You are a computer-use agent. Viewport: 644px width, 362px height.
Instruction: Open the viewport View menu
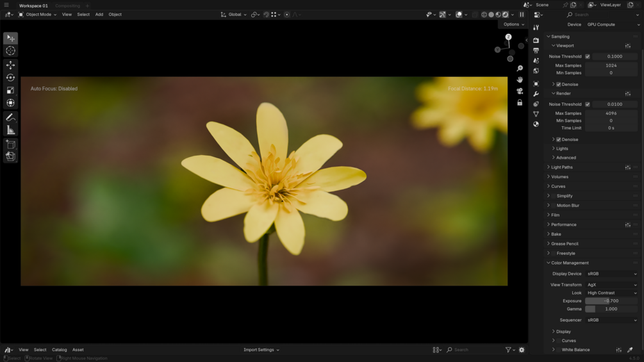click(x=67, y=14)
